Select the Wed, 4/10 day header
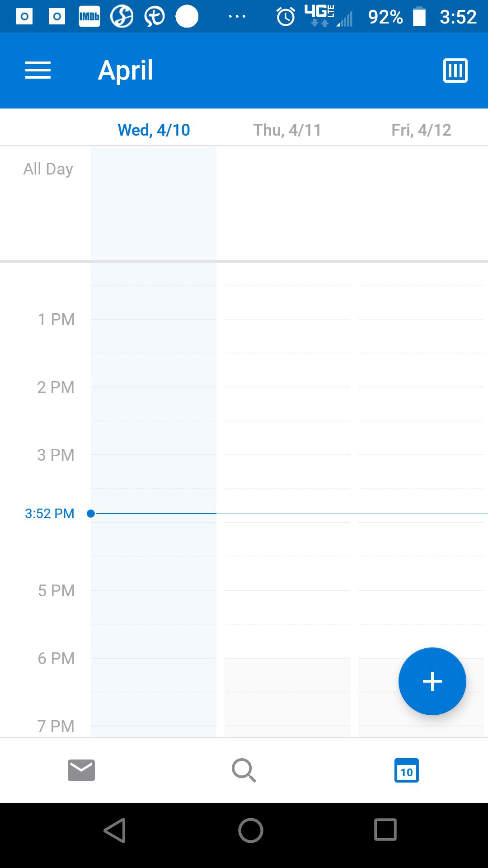488x868 pixels. (154, 130)
